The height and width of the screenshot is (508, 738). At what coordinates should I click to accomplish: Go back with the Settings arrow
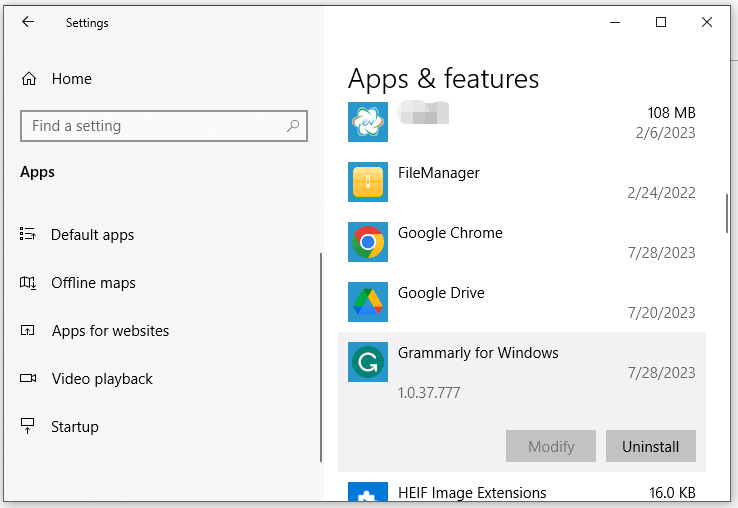[x=28, y=22]
